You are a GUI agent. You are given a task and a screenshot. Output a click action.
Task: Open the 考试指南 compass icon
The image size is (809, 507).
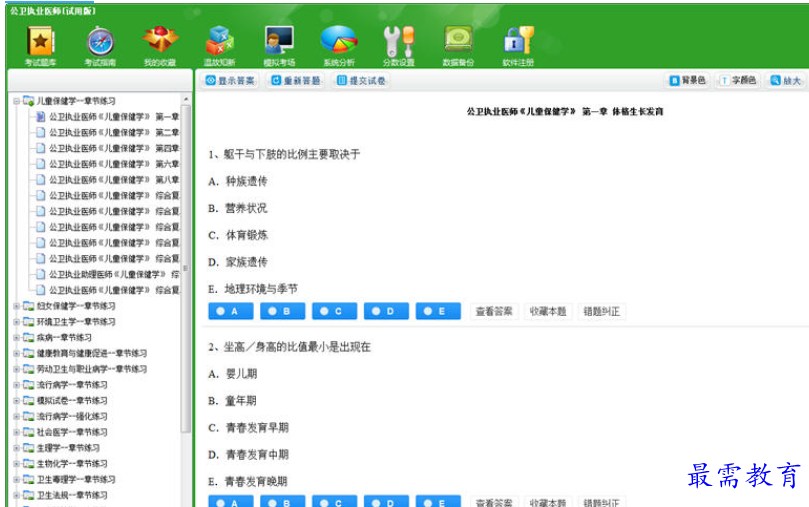(100, 46)
